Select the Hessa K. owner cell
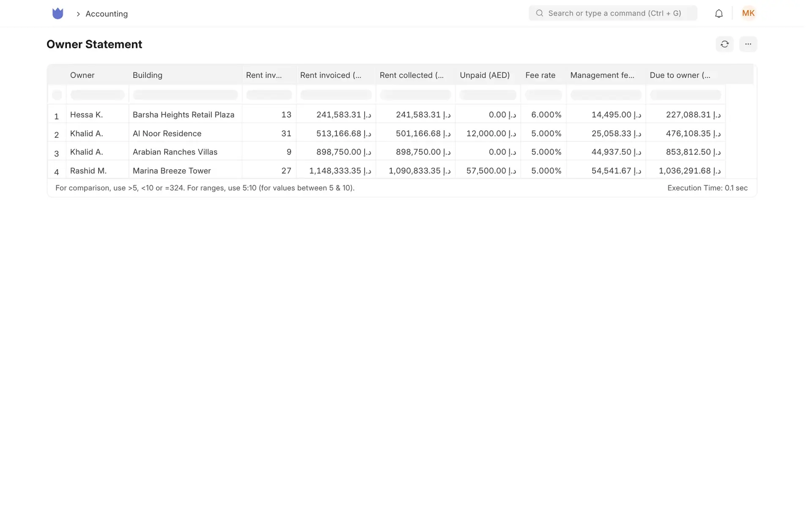The height and width of the screenshot is (508, 812). [x=97, y=115]
